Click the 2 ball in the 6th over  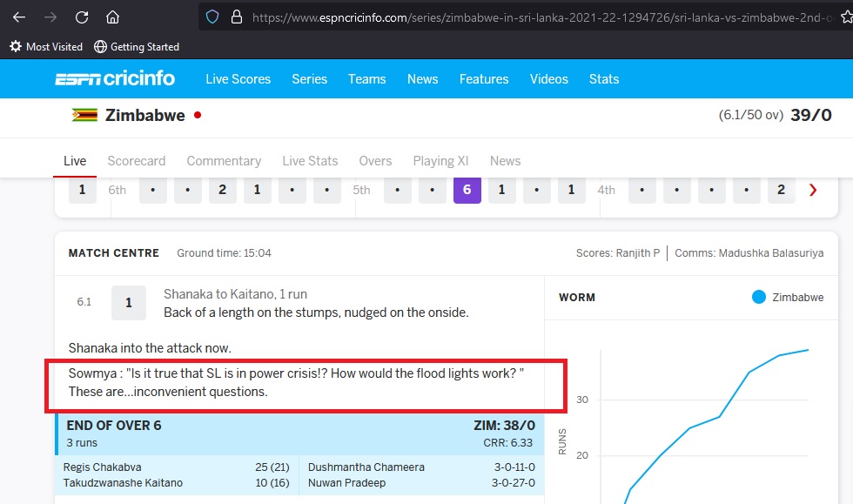(x=223, y=190)
